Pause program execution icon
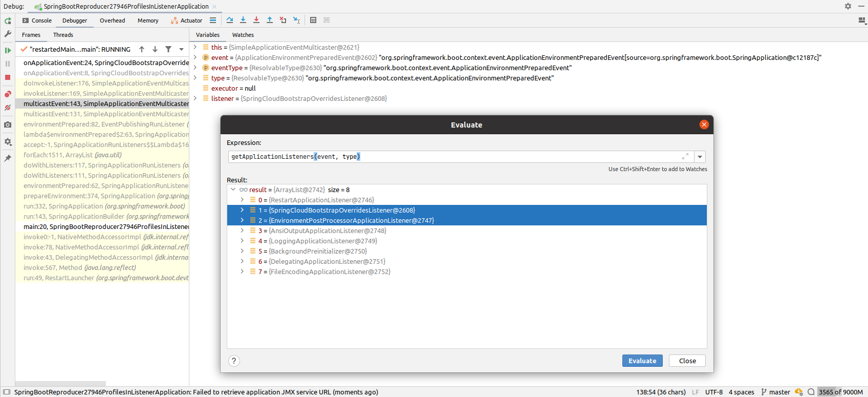868x397 pixels. [8, 64]
